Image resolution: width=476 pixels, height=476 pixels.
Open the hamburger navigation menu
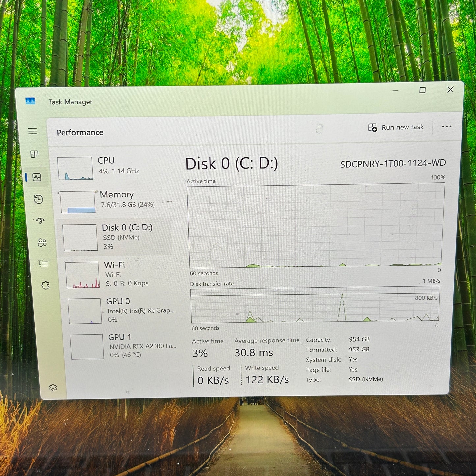(x=32, y=131)
